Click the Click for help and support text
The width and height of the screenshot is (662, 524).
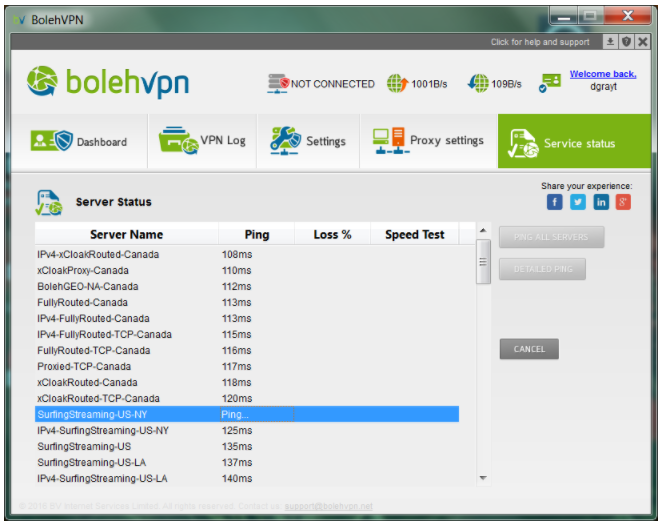pyautogui.click(x=540, y=42)
